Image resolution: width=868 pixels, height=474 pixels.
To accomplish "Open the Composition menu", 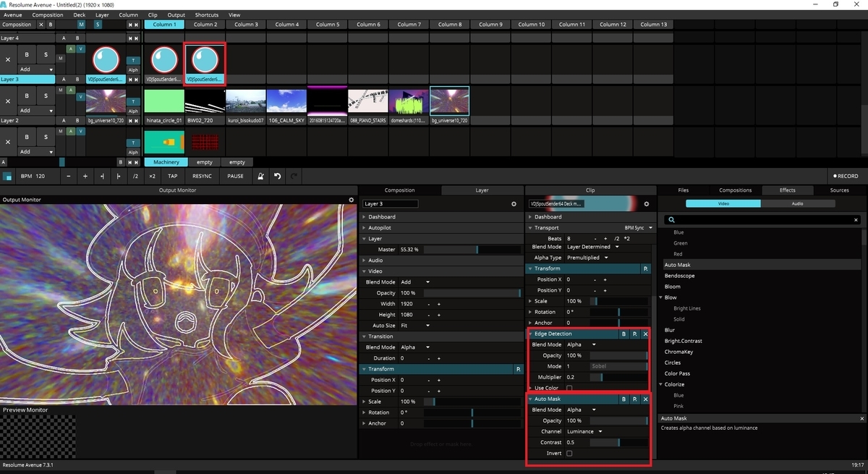I will 48,14.
